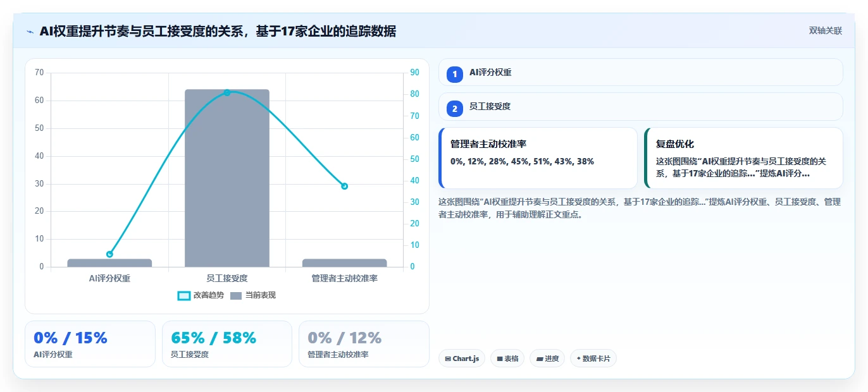Viewport: 868px width, 392px height.
Task: Click the 0% / 12% stat card
Action: (x=364, y=344)
